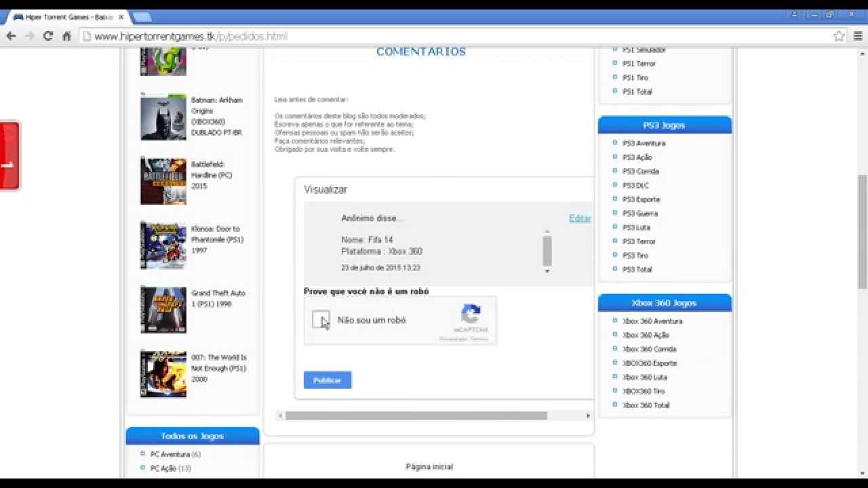
Task: Click the comment box scroll up arrow
Action: 547,232
